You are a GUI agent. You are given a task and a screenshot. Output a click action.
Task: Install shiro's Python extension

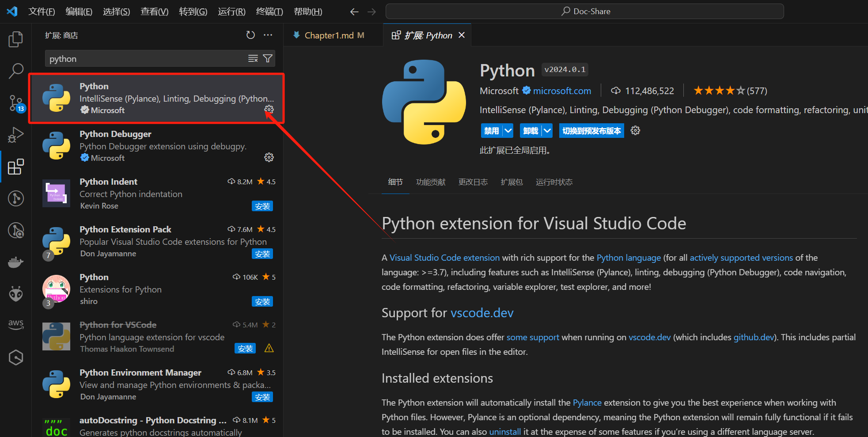pyautogui.click(x=262, y=301)
